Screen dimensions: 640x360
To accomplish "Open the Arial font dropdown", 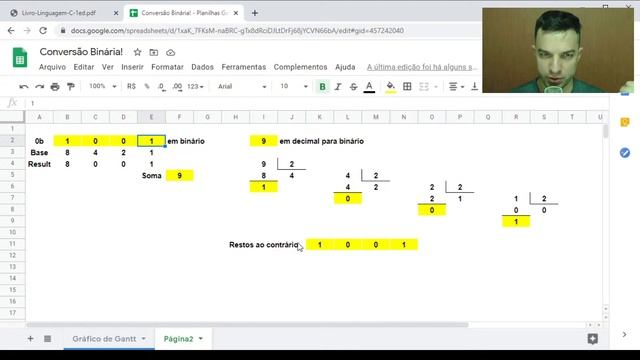I will point(242,87).
